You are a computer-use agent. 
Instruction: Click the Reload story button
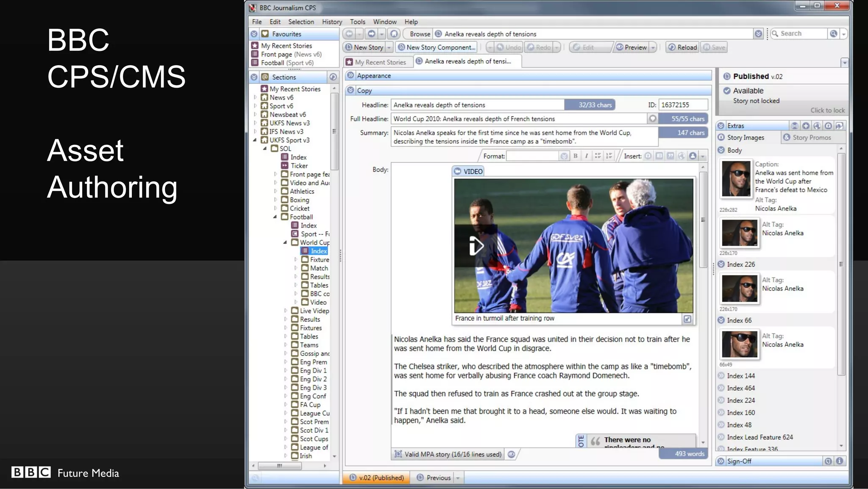[x=682, y=47]
